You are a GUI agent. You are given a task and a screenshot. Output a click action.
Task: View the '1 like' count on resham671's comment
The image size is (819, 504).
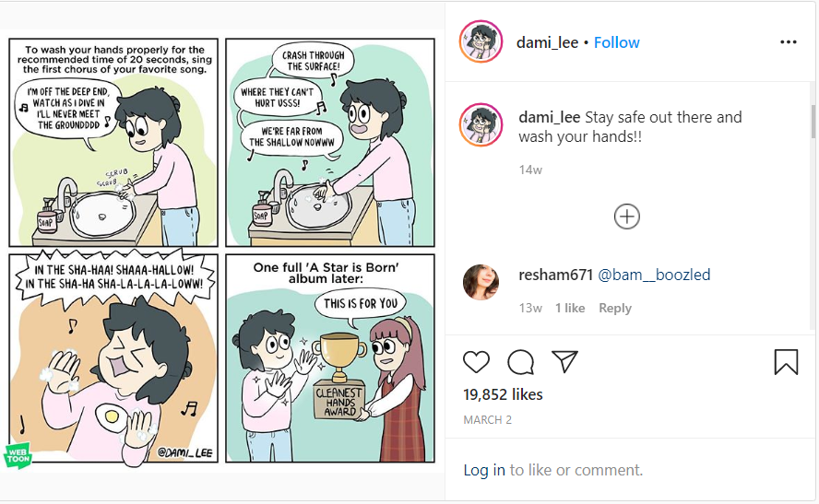tap(570, 308)
